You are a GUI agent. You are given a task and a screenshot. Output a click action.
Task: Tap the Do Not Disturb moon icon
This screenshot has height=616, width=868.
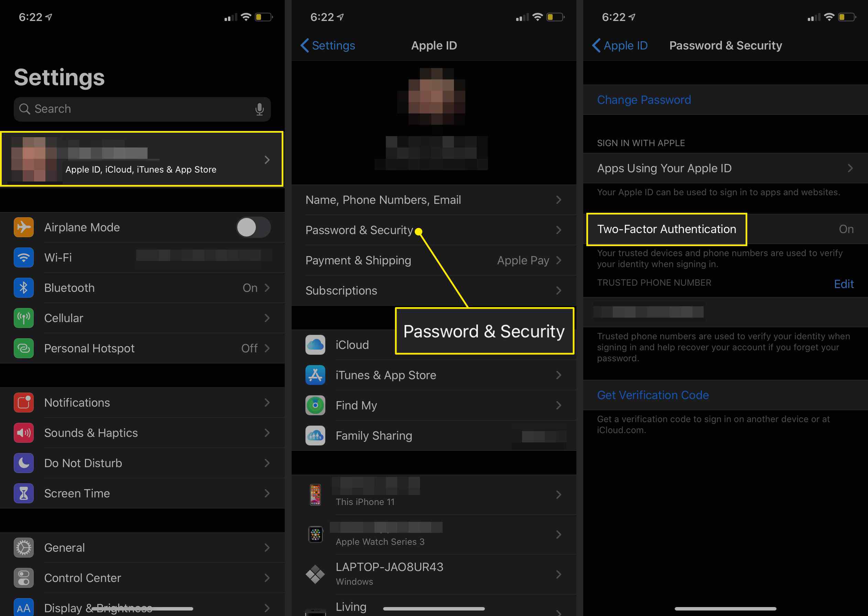[23, 463]
